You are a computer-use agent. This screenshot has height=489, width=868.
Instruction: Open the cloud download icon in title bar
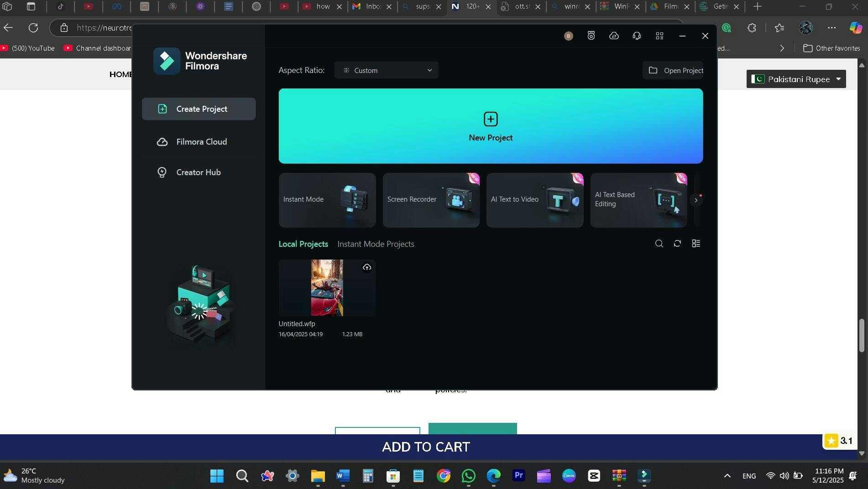click(x=614, y=36)
